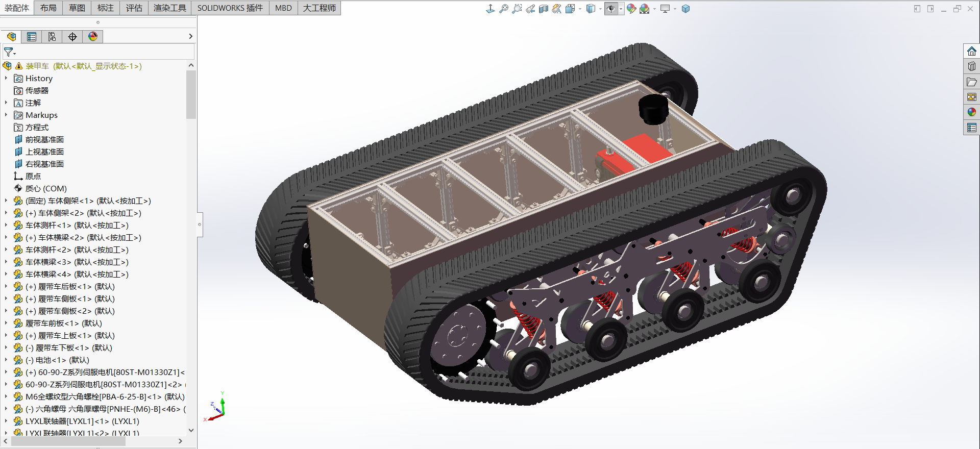Viewport: 980px width, 449px height.
Task: Open SOLIDWORKS Resources home icon
Action: (972, 51)
